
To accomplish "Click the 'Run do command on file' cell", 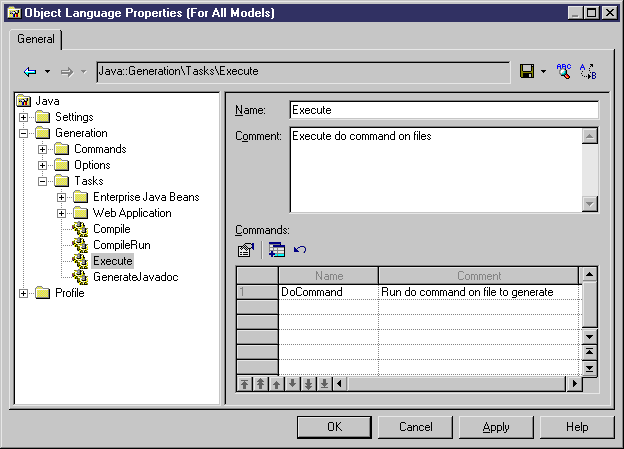I will [x=479, y=292].
